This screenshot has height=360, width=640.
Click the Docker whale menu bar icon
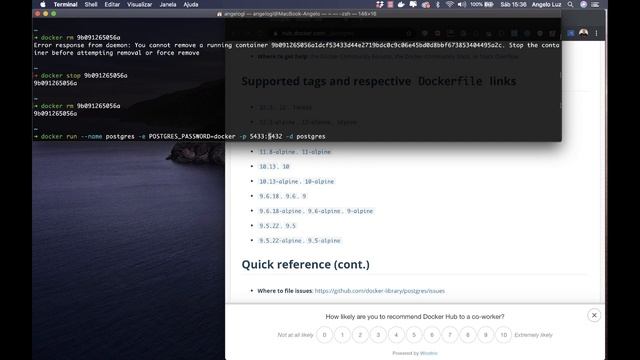tap(401, 4)
